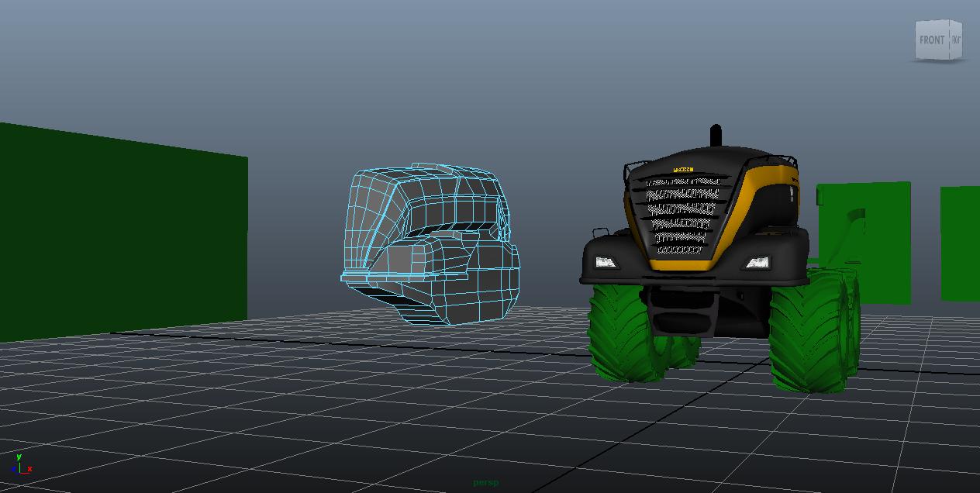This screenshot has width=980, height=493.
Task: Click the tractor's left headlight
Action: click(606, 262)
